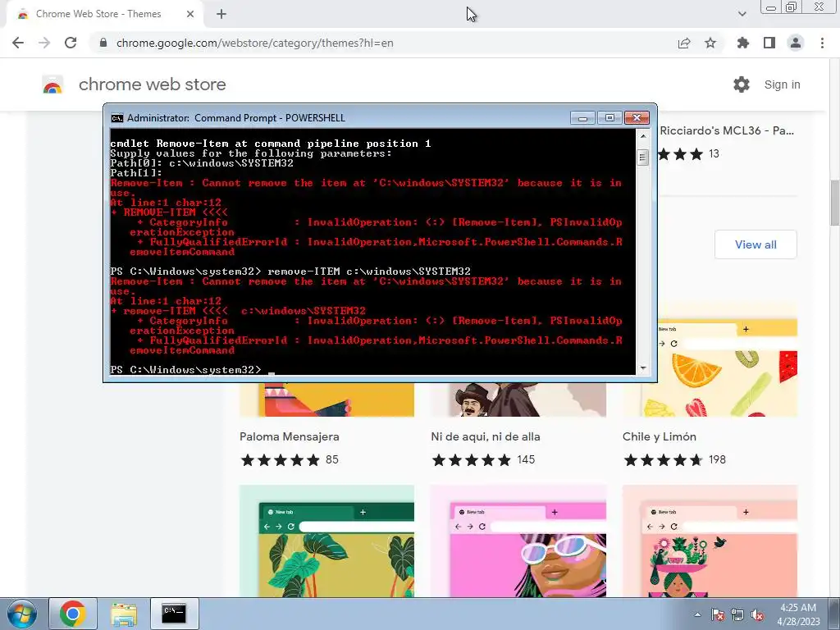Click the Command Prompt scroll down arrow
Screen dimensions: 840x630
[643, 368]
